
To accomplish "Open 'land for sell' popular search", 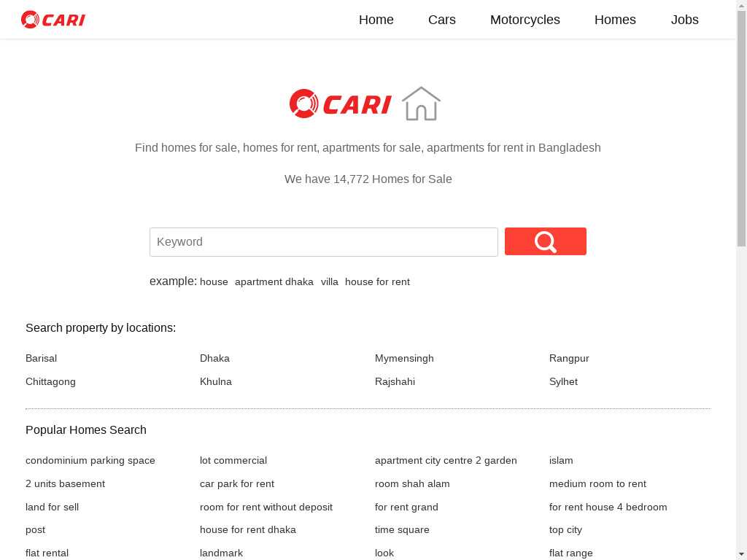I will tap(53, 507).
